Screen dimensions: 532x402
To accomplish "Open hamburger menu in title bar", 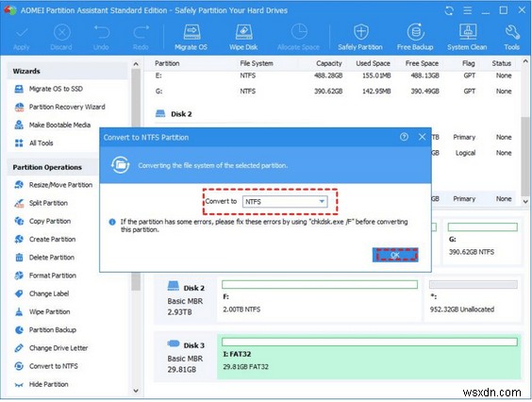I will tap(468, 10).
